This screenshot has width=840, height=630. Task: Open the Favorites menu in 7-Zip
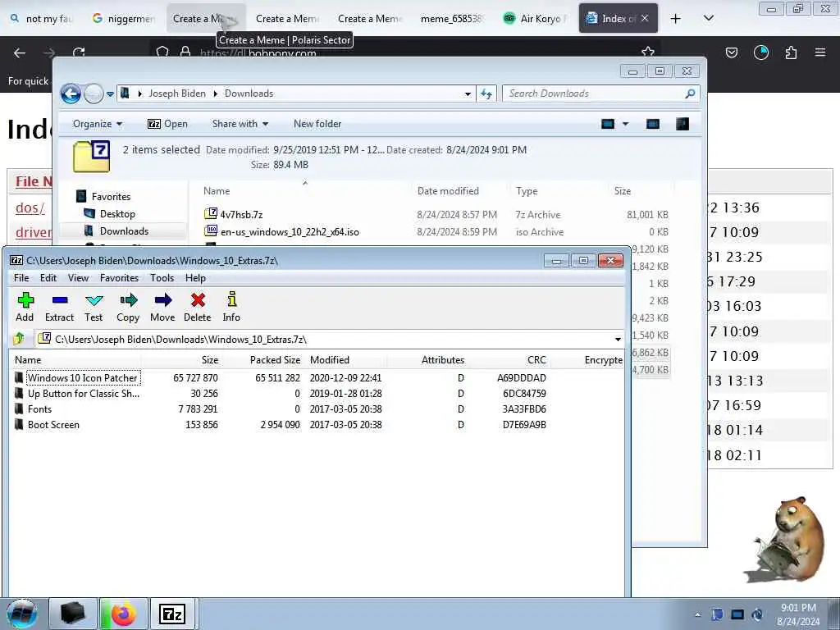pyautogui.click(x=119, y=278)
